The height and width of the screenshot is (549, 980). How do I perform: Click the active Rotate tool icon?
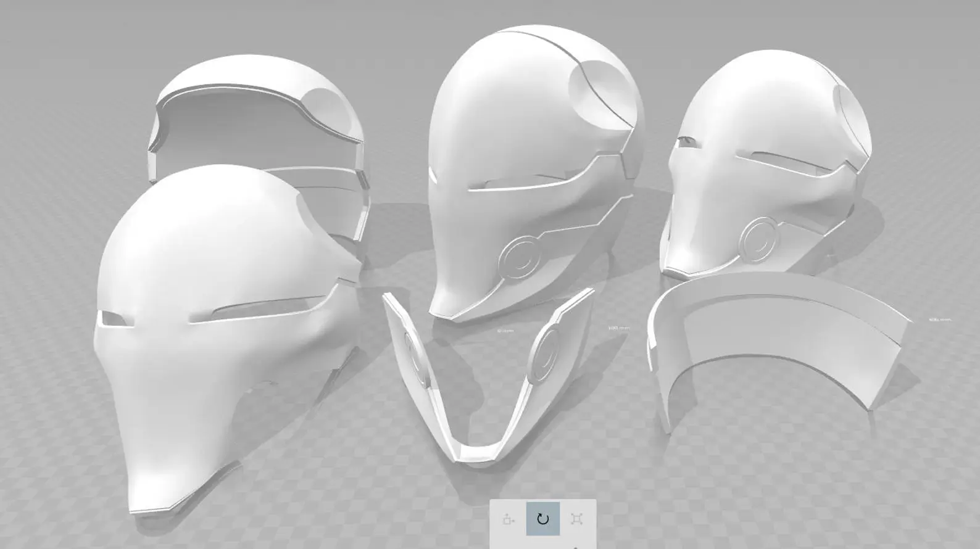coord(542,519)
